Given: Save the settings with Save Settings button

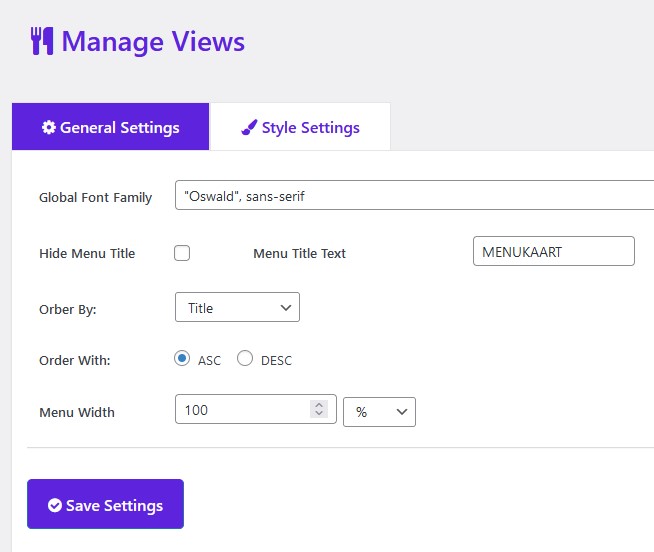Looking at the screenshot, I should [106, 504].
